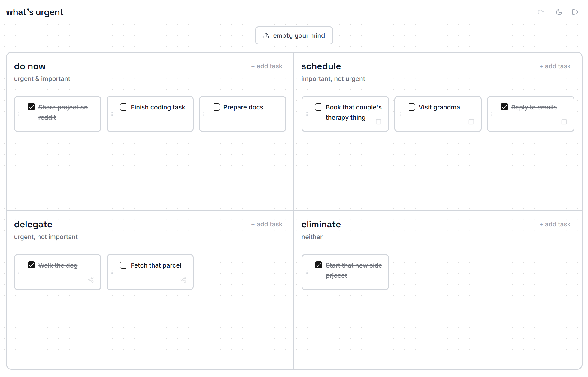The width and height of the screenshot is (588, 377).
Task: Click add task in the schedule quadrant
Action: coord(555,66)
